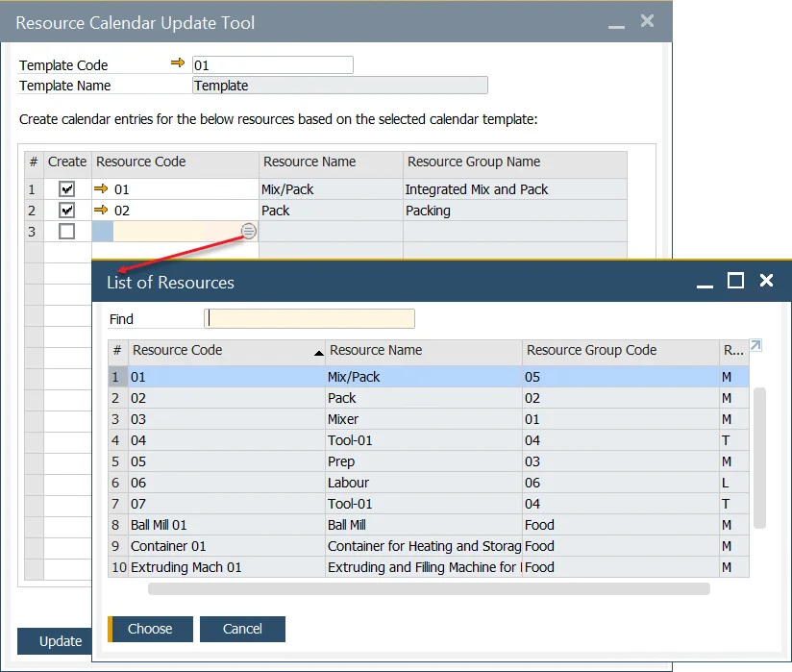The image size is (792, 672).
Task: Uncheck the Create checkbox for resource 01
Action: (65, 188)
